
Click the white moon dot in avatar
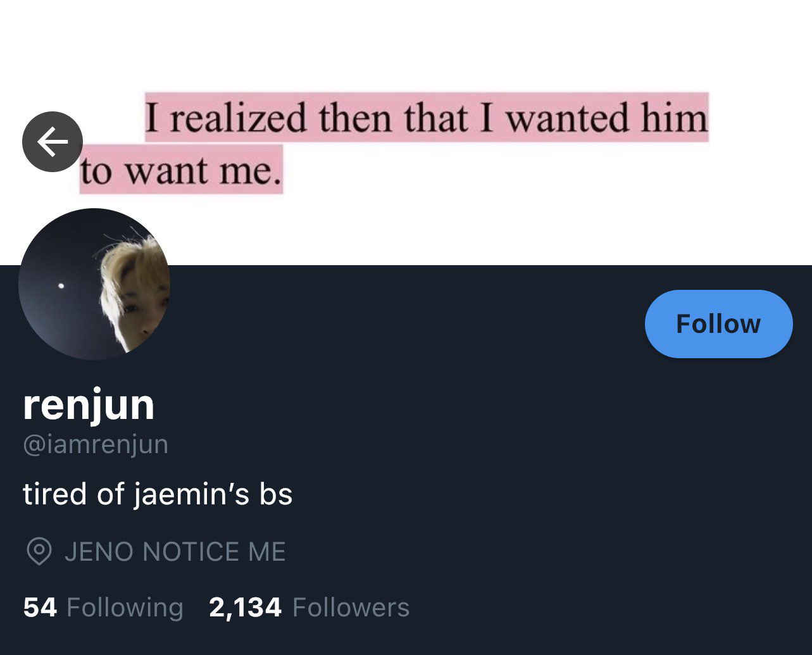pyautogui.click(x=61, y=286)
